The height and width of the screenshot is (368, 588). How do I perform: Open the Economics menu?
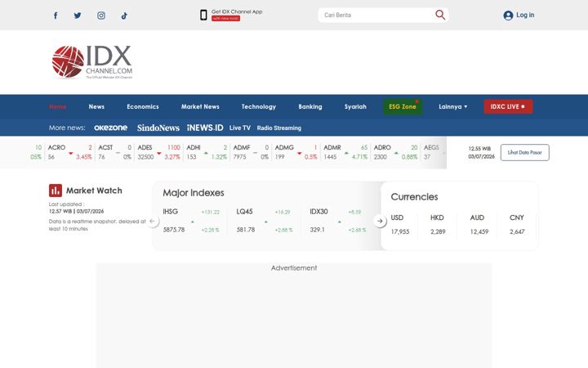coord(143,106)
